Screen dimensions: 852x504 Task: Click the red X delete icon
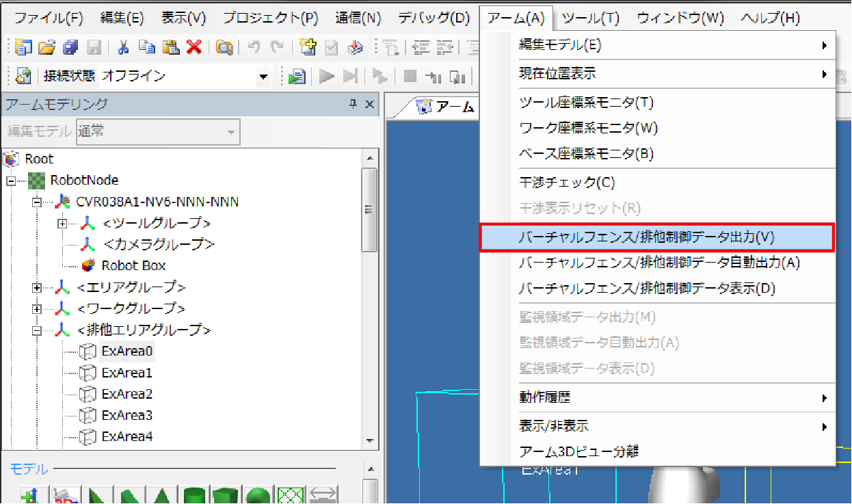[194, 47]
